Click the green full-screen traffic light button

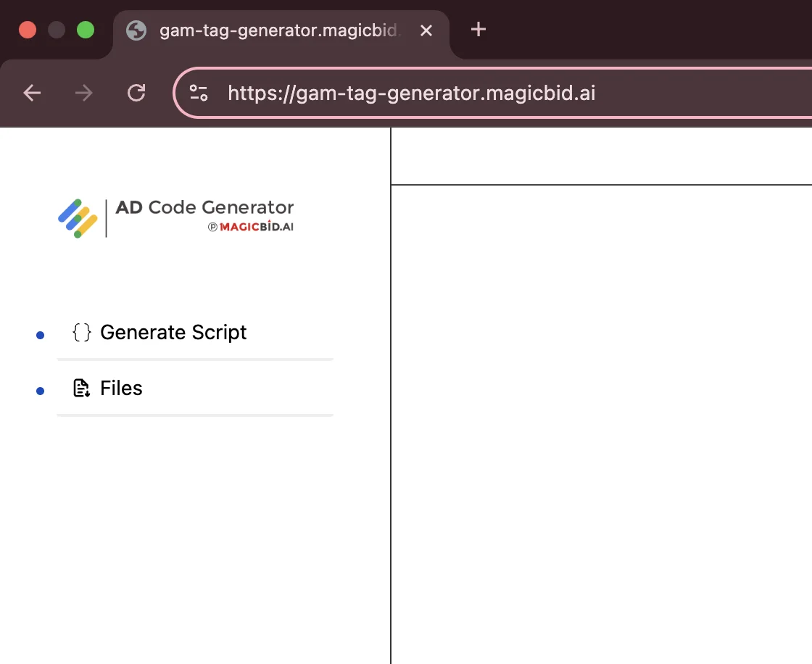(85, 30)
